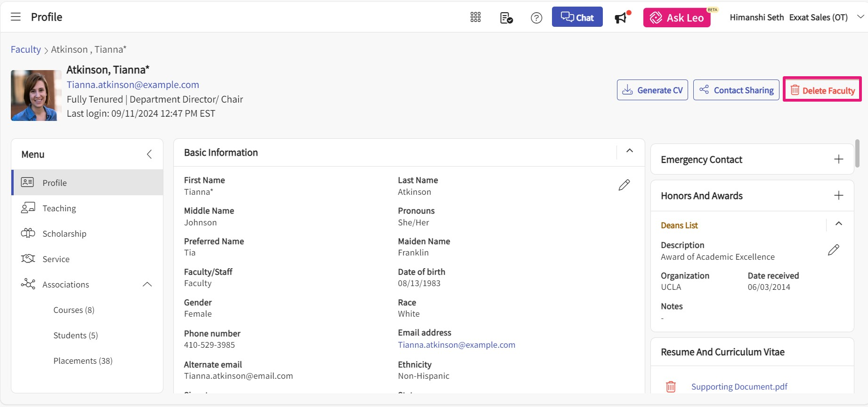Viewport: 868px width, 407px height.
Task: Open the apps grid icon
Action: coord(475,17)
